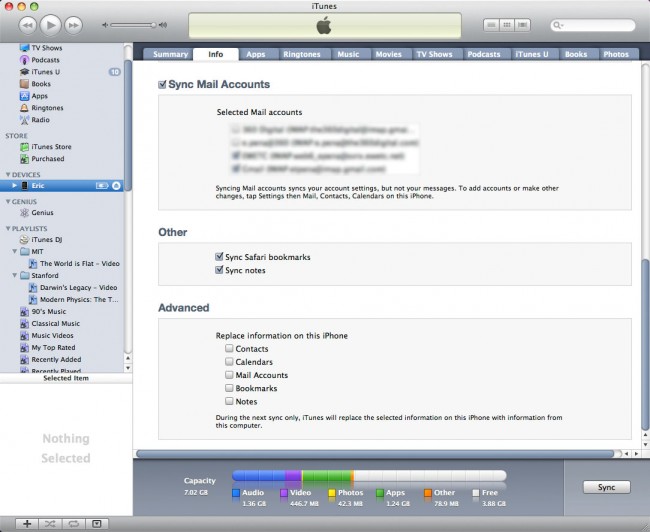
Task: Switch to Cover Flow view icon
Action: tap(522, 25)
